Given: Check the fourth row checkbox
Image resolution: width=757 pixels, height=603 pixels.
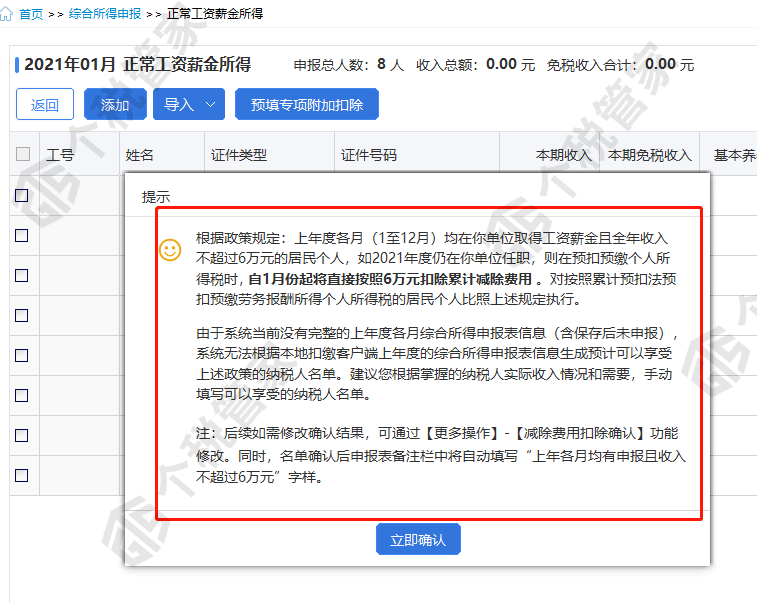Looking at the screenshot, I should 22,316.
